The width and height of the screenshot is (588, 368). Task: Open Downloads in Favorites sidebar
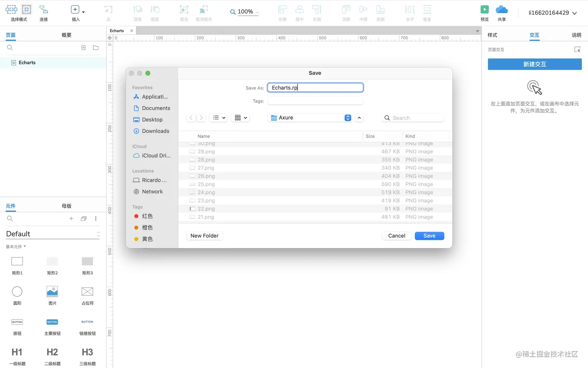(151, 131)
